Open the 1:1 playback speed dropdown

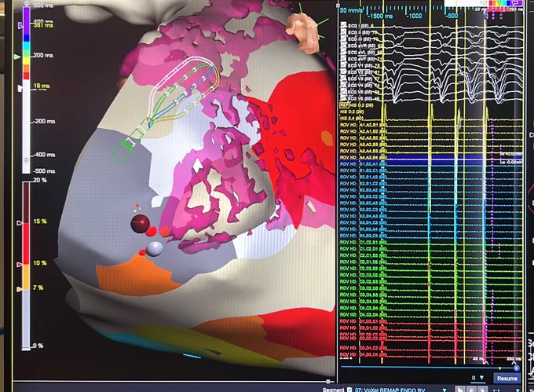pyautogui.click(x=518, y=390)
